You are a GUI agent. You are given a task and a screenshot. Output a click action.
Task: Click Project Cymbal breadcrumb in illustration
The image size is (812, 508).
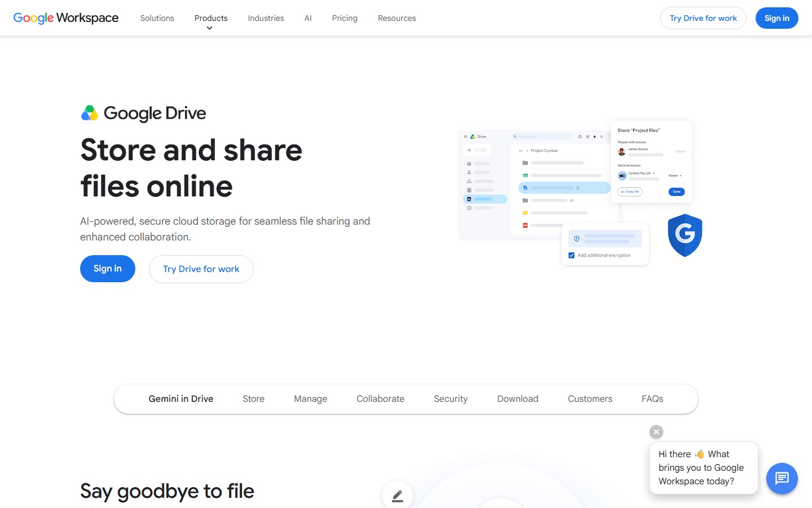tap(544, 151)
